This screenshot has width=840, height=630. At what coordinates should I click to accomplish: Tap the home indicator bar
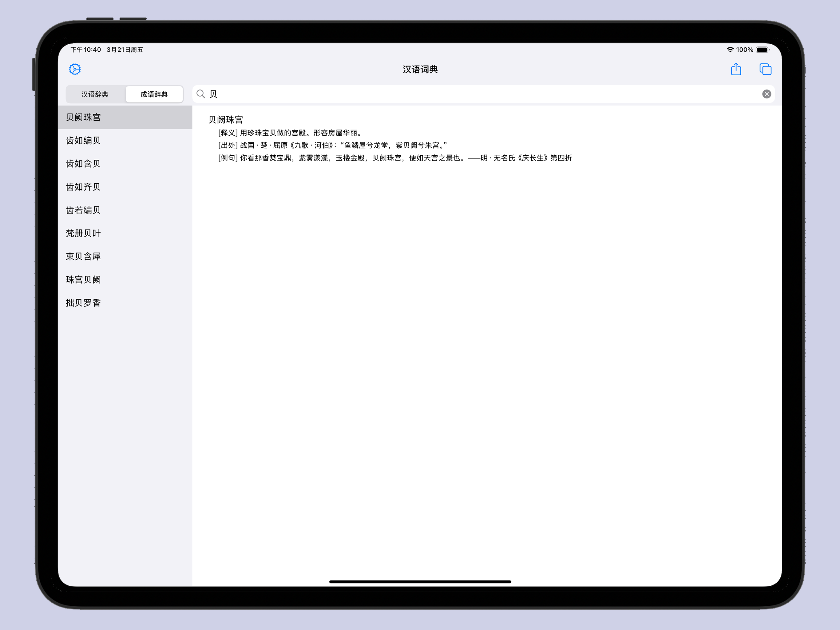(x=420, y=581)
